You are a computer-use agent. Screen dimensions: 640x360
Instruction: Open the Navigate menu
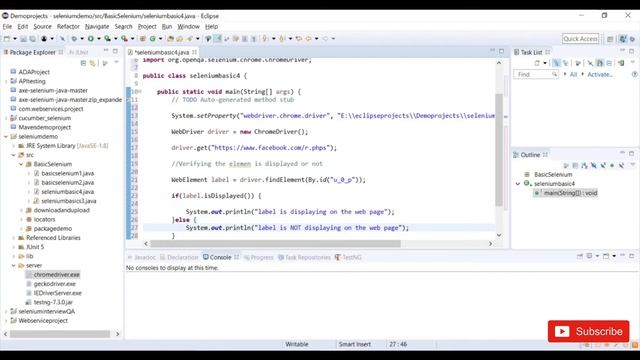(x=97, y=27)
